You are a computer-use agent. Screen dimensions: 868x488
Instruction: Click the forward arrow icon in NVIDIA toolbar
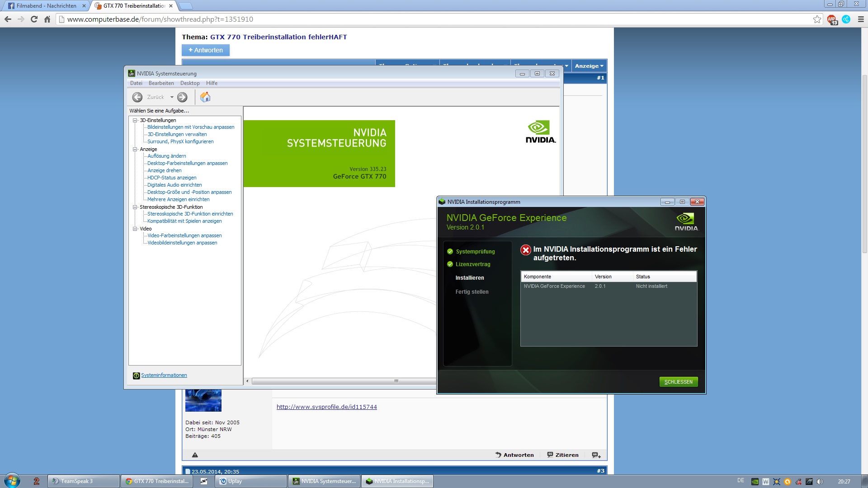click(x=182, y=97)
